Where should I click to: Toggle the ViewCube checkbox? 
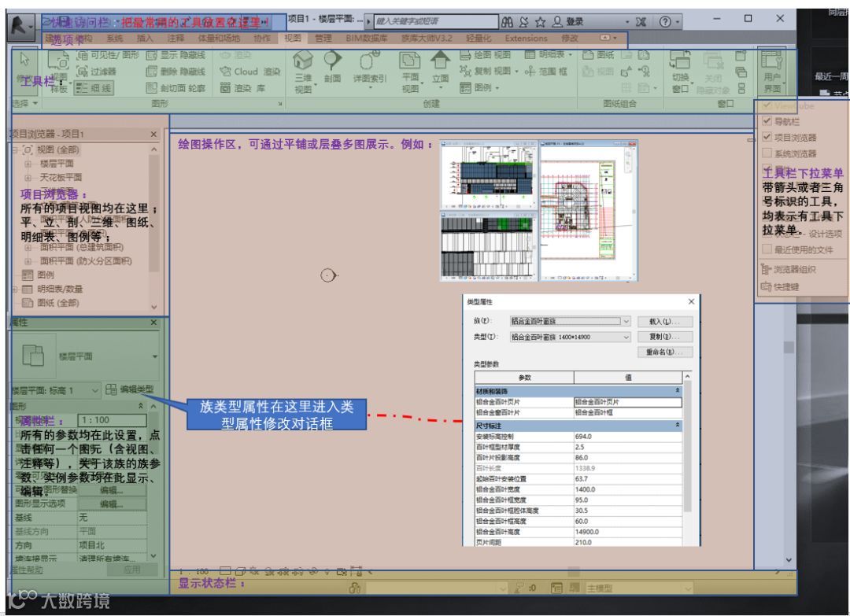click(x=767, y=105)
